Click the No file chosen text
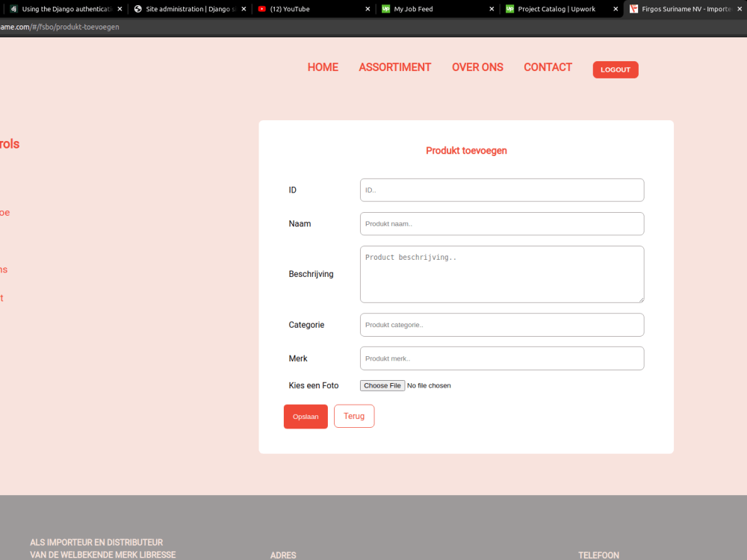Viewport: 747px width, 560px height. pyautogui.click(x=429, y=386)
